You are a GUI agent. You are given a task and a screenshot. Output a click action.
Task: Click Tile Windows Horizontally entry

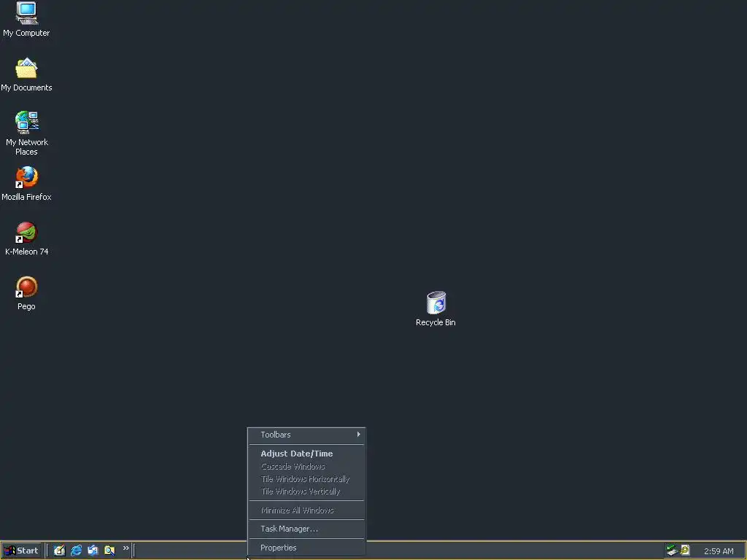tap(307, 478)
